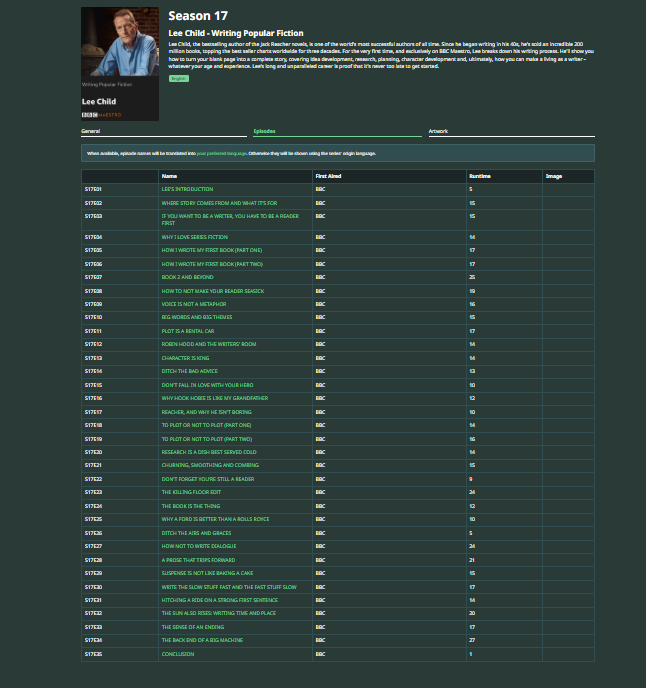This screenshot has height=688, width=646.
Task: Click episode code S17E23
Action: 93,492
